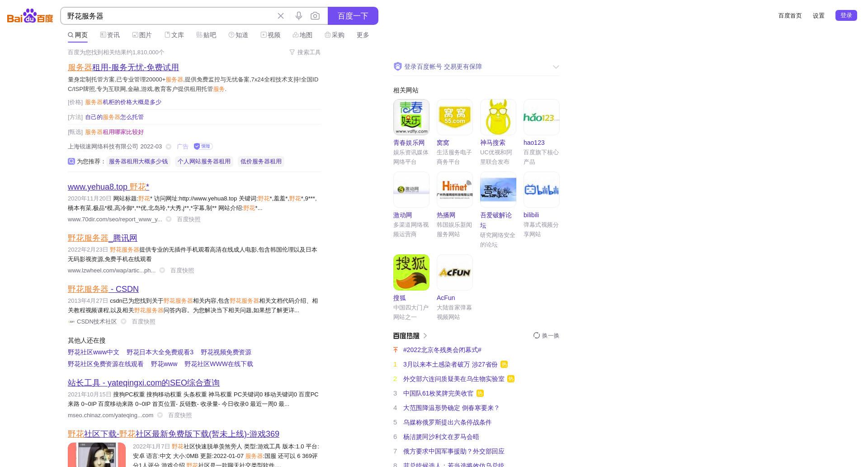Switch to the 资讯 tab

coord(110,35)
